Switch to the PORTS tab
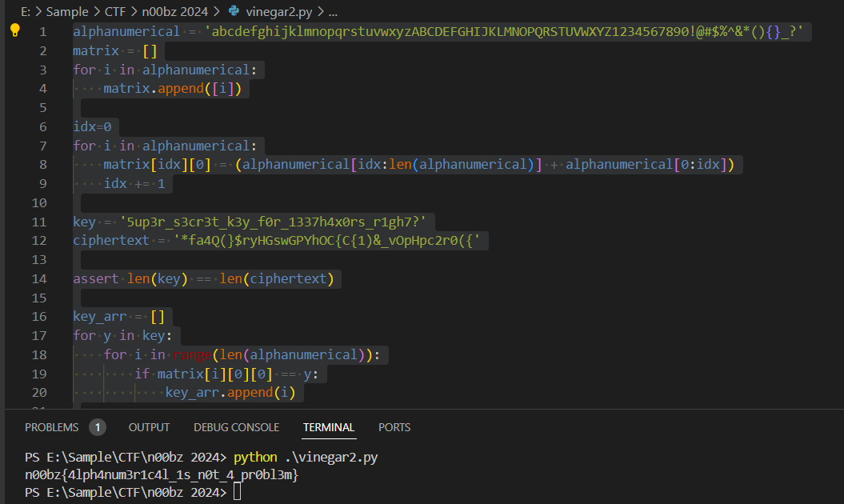The image size is (844, 504). click(x=394, y=427)
